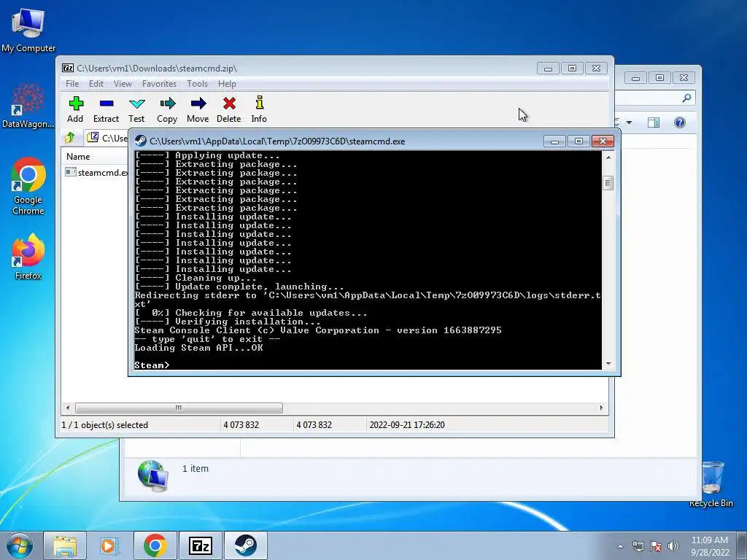Switch to steamcmd via Steam taskbar icon
747x560 pixels.
pyautogui.click(x=245, y=545)
